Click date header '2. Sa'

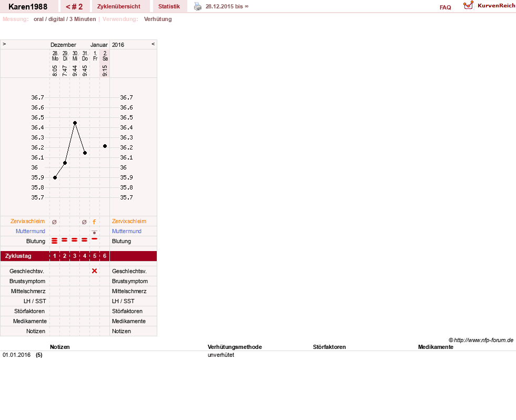pyautogui.click(x=105, y=56)
